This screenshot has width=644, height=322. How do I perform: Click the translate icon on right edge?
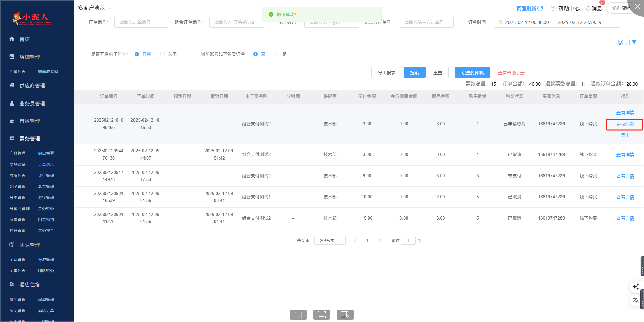tap(635, 300)
